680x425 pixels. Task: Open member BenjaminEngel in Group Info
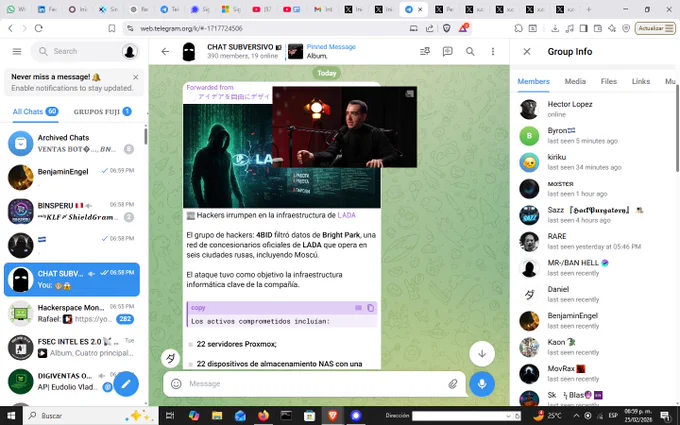[595, 320]
